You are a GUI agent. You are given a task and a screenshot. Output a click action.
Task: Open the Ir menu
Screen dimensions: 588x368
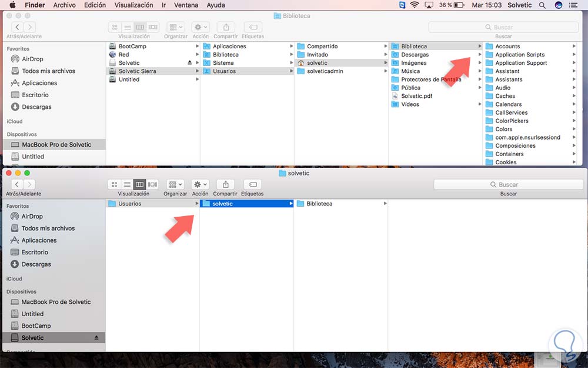click(x=163, y=5)
